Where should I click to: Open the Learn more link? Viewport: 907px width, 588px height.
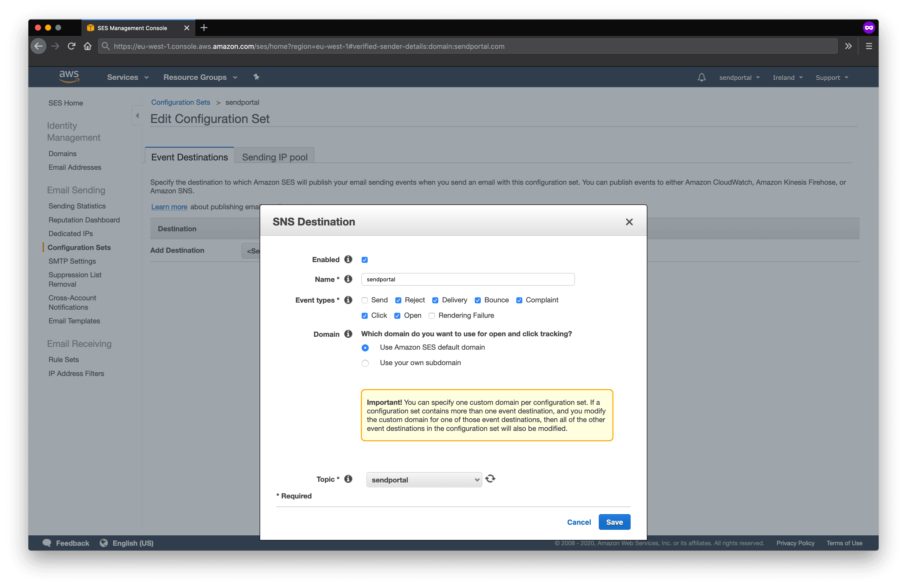coord(169,206)
